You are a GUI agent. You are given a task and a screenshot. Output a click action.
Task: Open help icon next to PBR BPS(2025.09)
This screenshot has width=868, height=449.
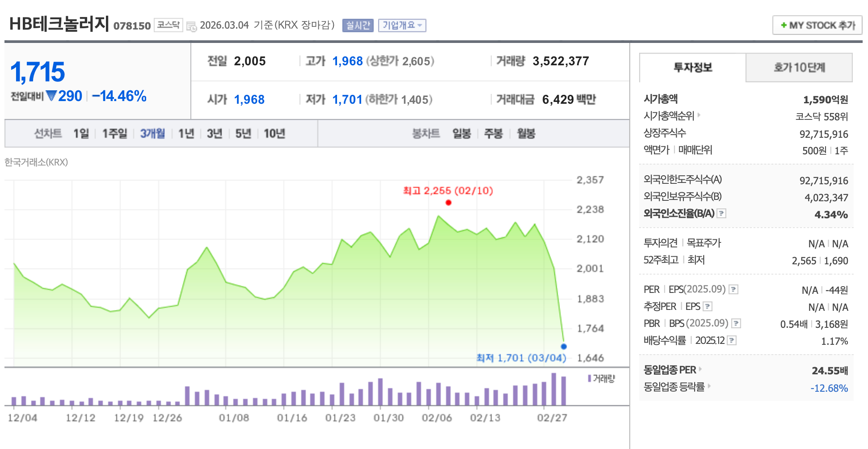[x=736, y=323]
